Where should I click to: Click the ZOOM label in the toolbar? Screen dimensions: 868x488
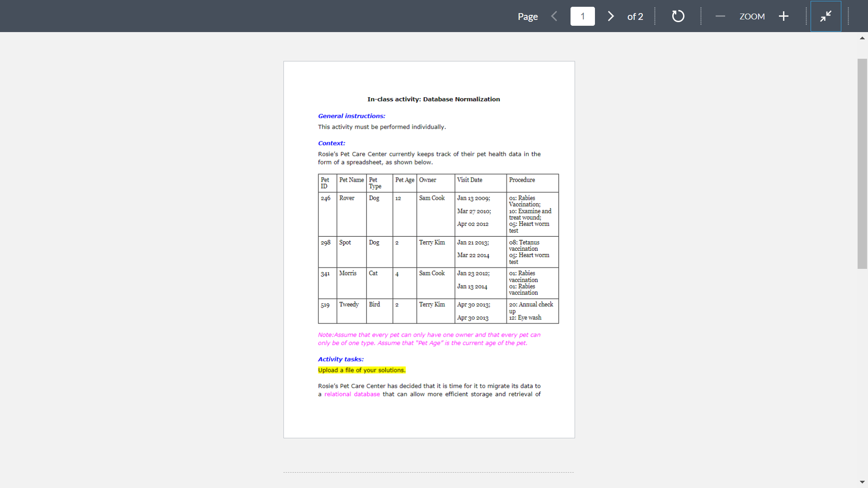pyautogui.click(x=752, y=16)
